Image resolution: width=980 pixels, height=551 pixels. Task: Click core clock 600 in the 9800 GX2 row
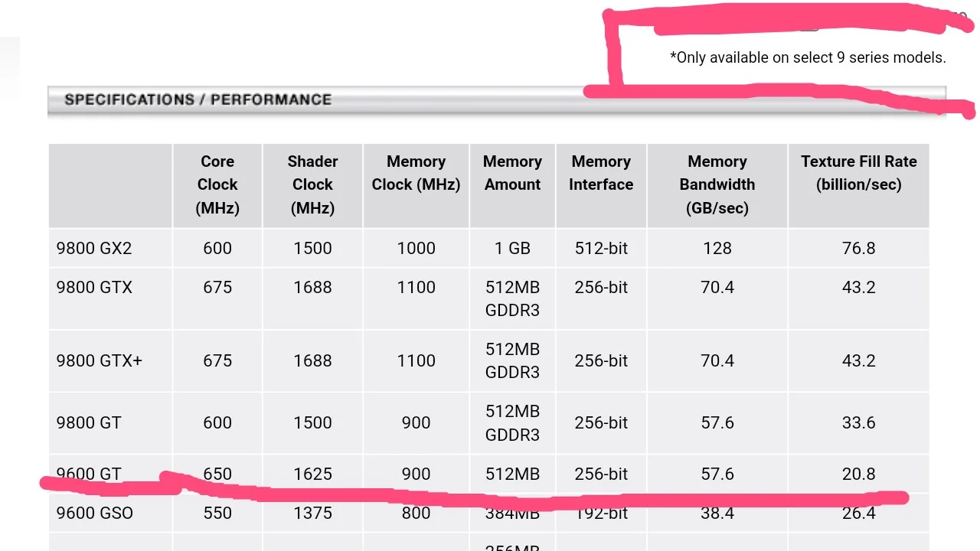(x=217, y=248)
